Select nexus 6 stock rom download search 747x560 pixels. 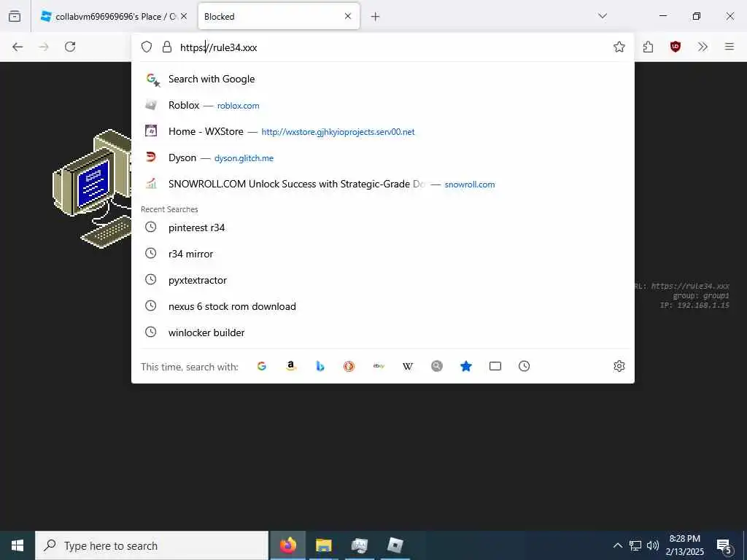[x=382, y=306]
